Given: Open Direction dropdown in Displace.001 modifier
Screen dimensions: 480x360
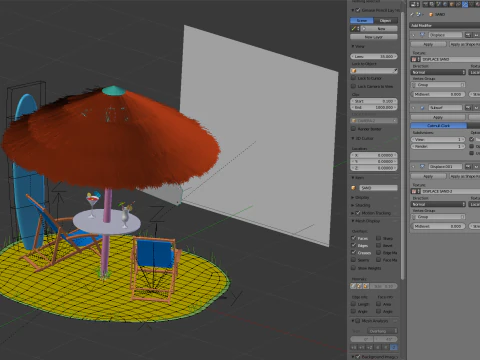Looking at the screenshot, I should click(x=438, y=204).
